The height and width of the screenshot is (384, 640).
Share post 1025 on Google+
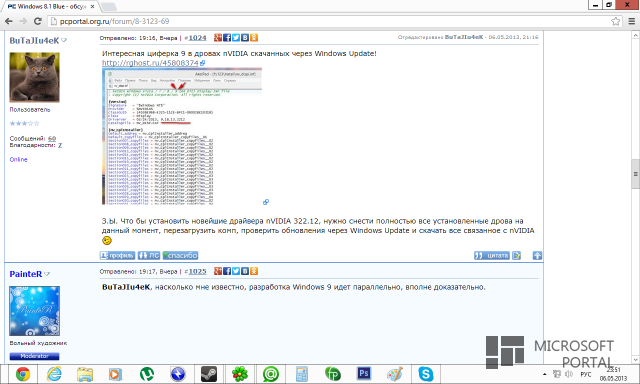click(x=218, y=271)
